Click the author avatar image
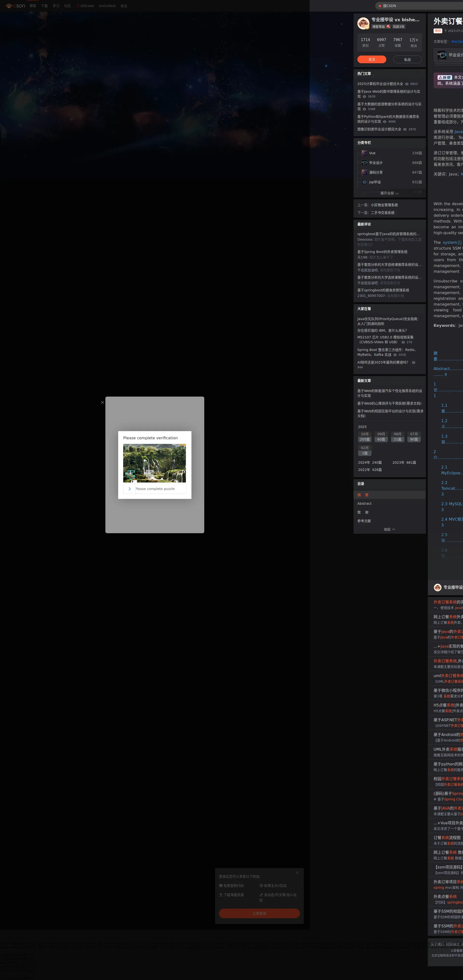 click(x=363, y=24)
